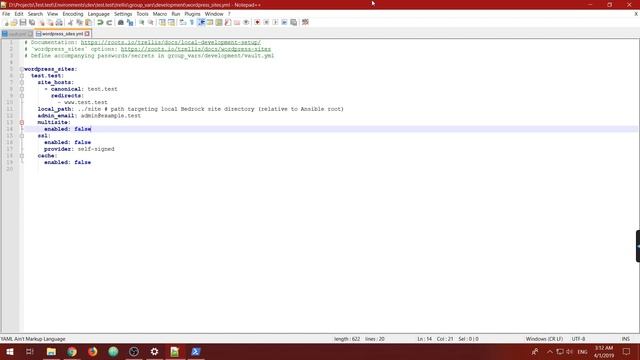Collapse the test.test fold marker
Viewport: 640px width, 360px height.
[22, 76]
